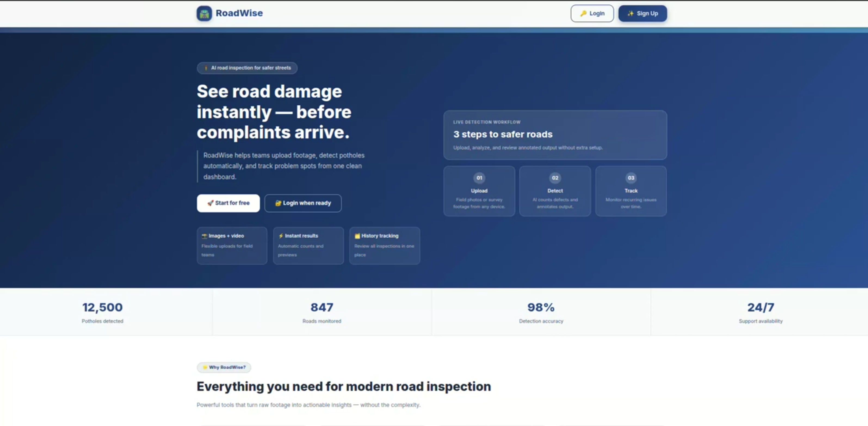Click 'Field photos or survey footage' description
The image size is (868, 426).
[x=479, y=203]
